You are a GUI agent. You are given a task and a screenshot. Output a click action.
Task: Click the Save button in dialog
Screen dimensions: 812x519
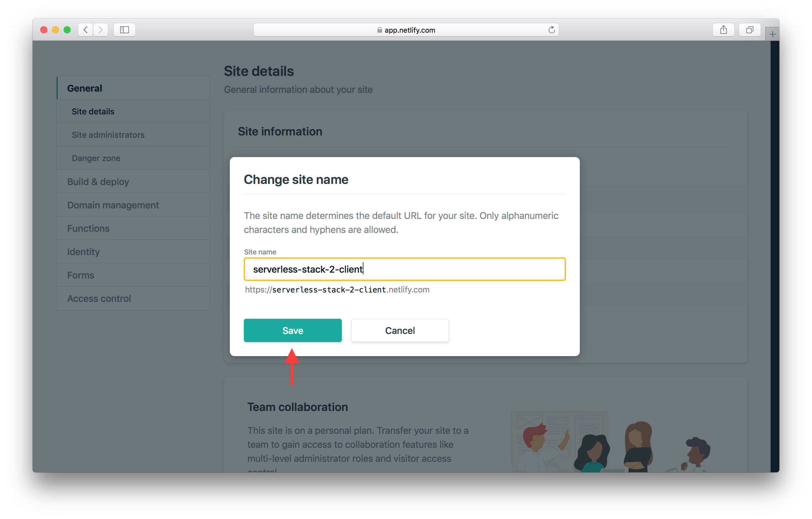pyautogui.click(x=292, y=330)
